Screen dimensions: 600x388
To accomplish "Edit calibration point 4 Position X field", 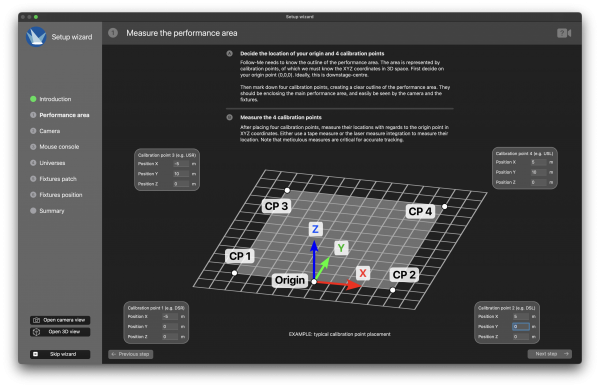I will pyautogui.click(x=538, y=162).
